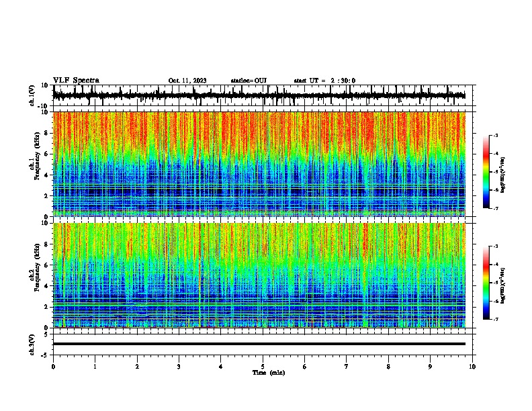Click the 'ch.1(V)' waveform axis label
532x411 pixels.
pyautogui.click(x=32, y=95)
